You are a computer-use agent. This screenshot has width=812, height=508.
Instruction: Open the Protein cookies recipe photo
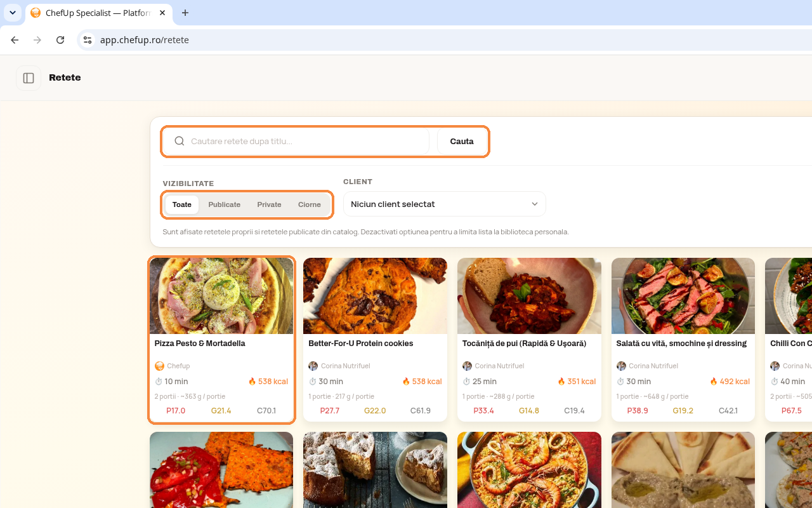(375, 296)
